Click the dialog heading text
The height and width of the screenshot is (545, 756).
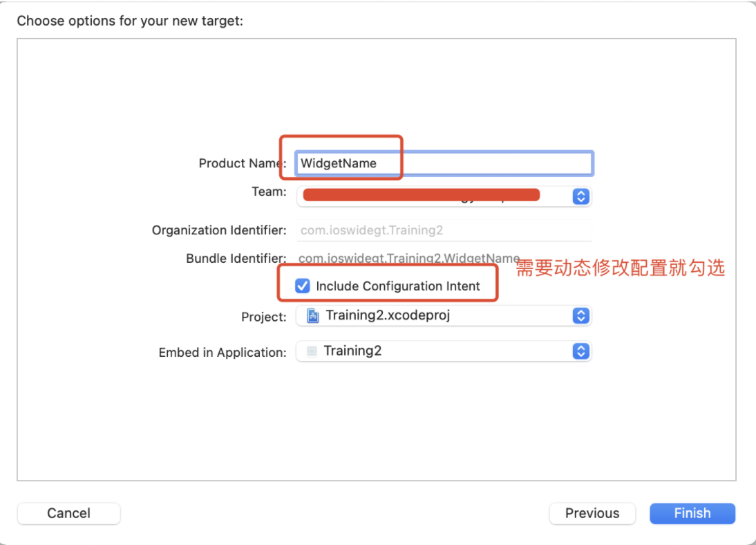click(130, 21)
